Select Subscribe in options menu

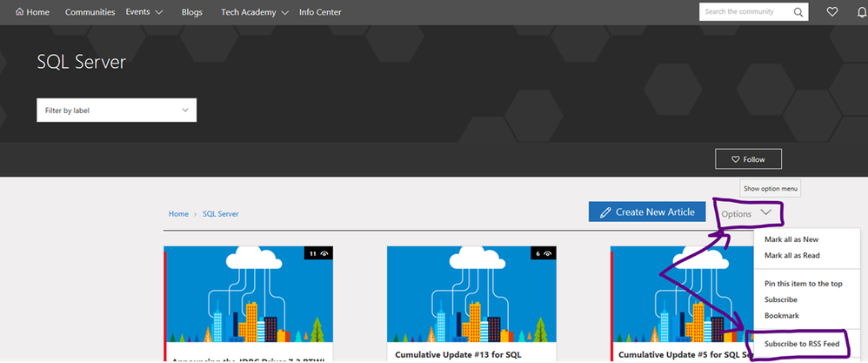[780, 299]
